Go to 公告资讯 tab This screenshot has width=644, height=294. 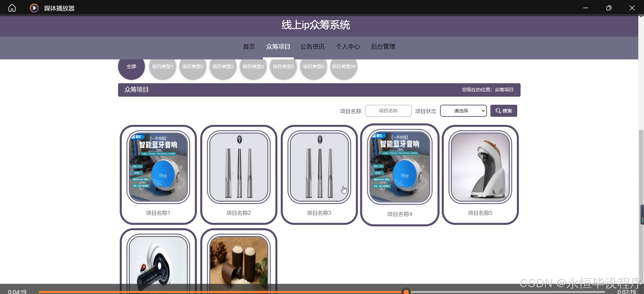(313, 47)
